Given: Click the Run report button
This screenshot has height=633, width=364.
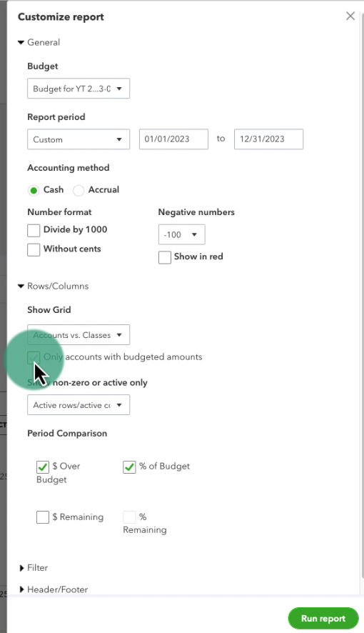Looking at the screenshot, I should tap(323, 619).
